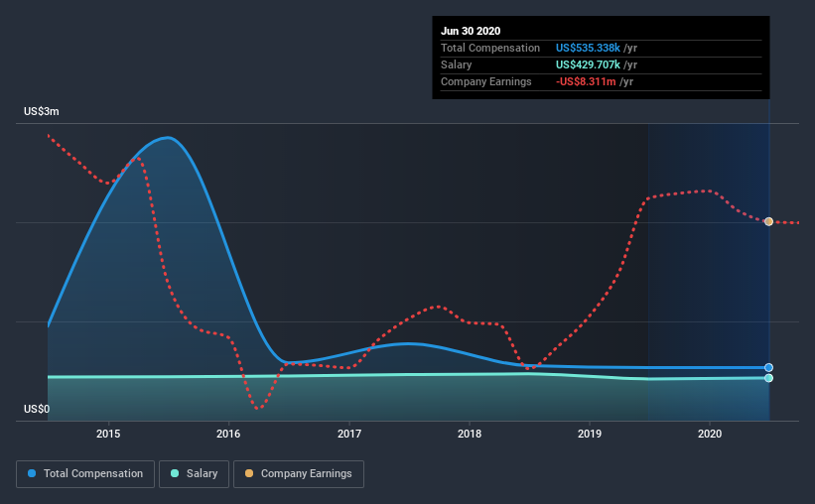Click the US$535.338k total compensation value
The width and height of the screenshot is (815, 504).
588,48
